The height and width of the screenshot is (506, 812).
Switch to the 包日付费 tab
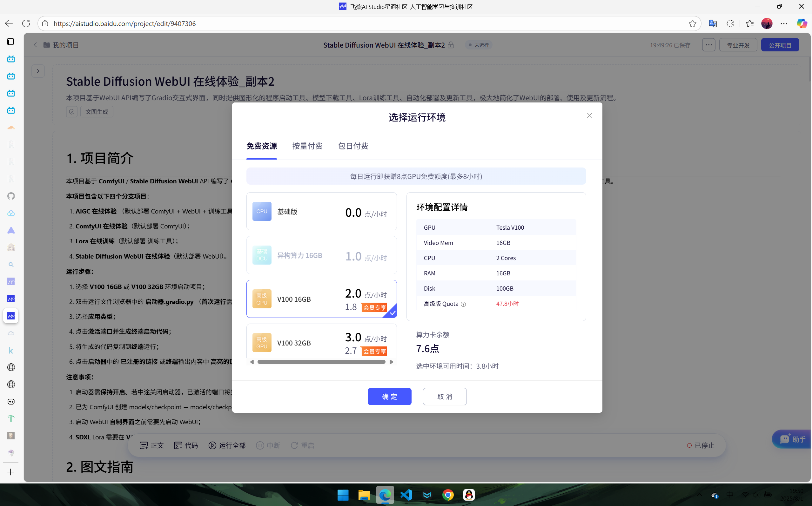point(353,146)
